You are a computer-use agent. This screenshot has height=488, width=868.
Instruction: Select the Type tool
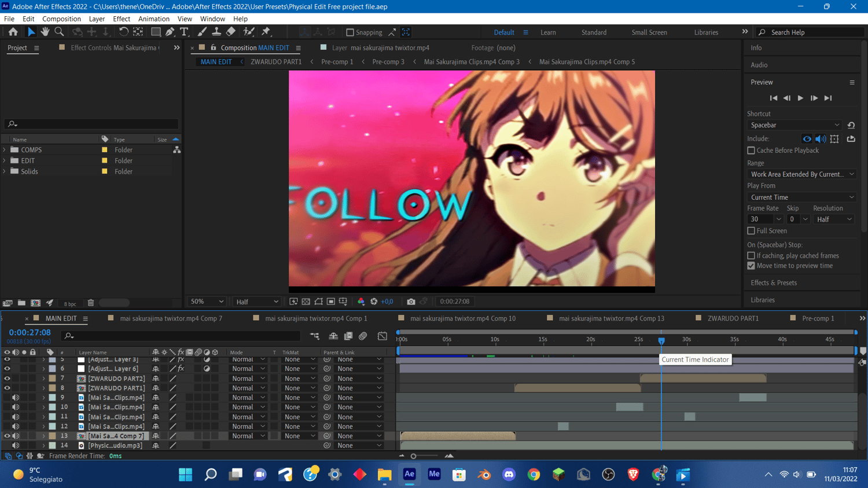click(185, 32)
